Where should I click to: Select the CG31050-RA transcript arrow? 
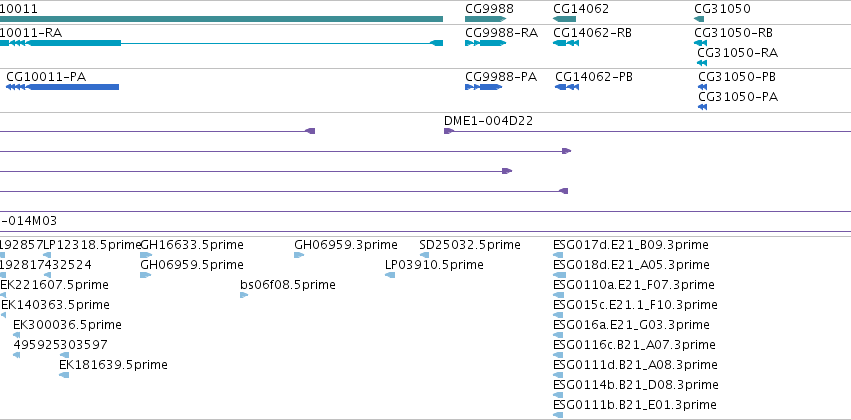point(702,63)
